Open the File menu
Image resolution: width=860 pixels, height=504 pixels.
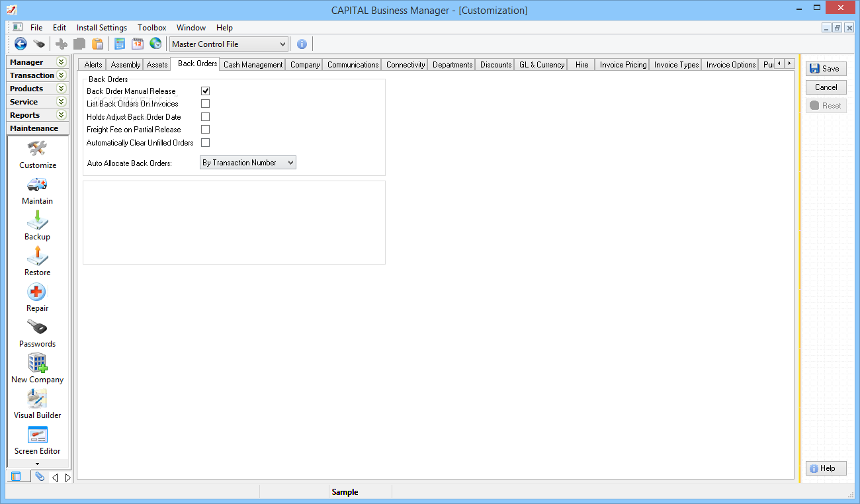[36, 28]
